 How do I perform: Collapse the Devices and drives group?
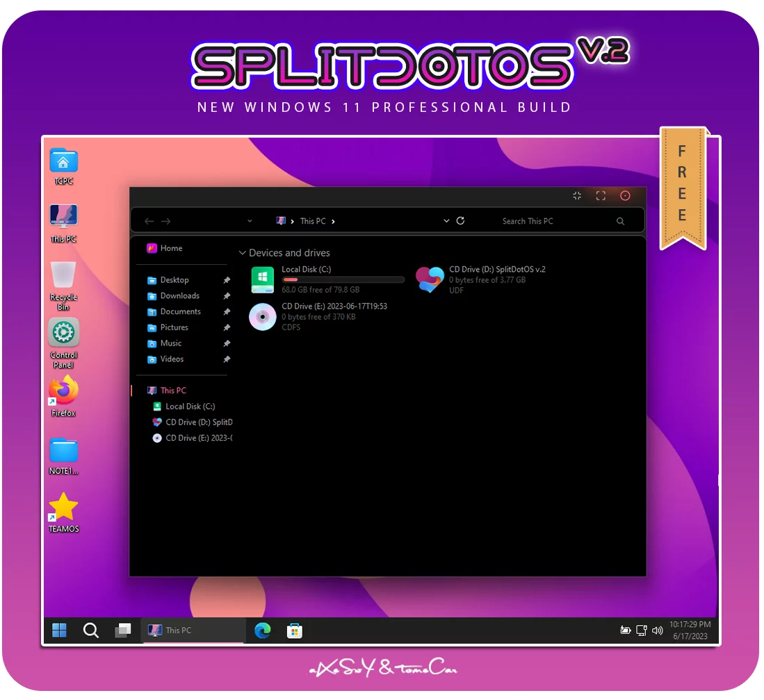242,253
